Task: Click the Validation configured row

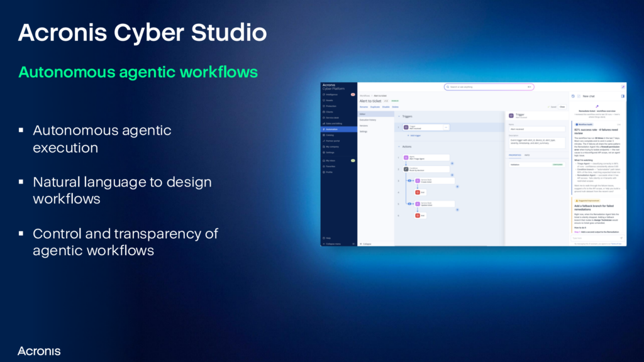Action: click(x=537, y=165)
